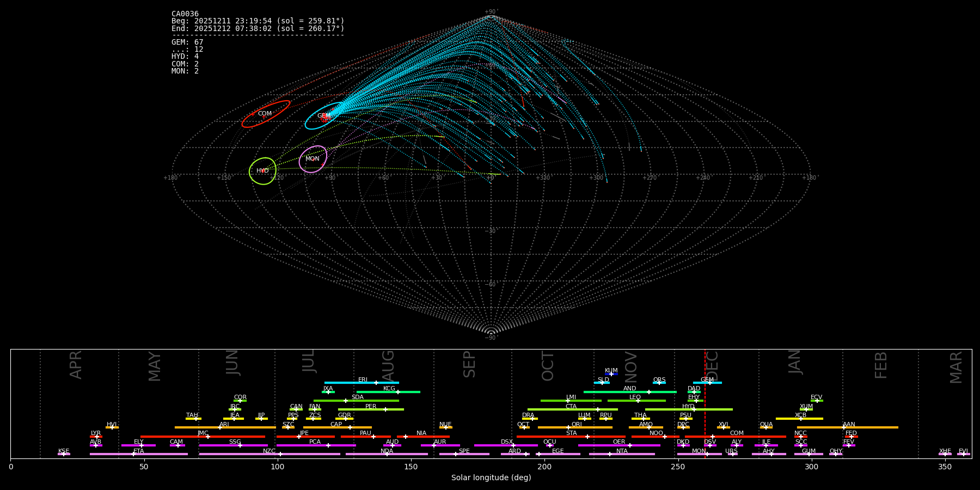Click the ORI shower bar in the timeline
Screen dimensions: 980x490
(575, 427)
